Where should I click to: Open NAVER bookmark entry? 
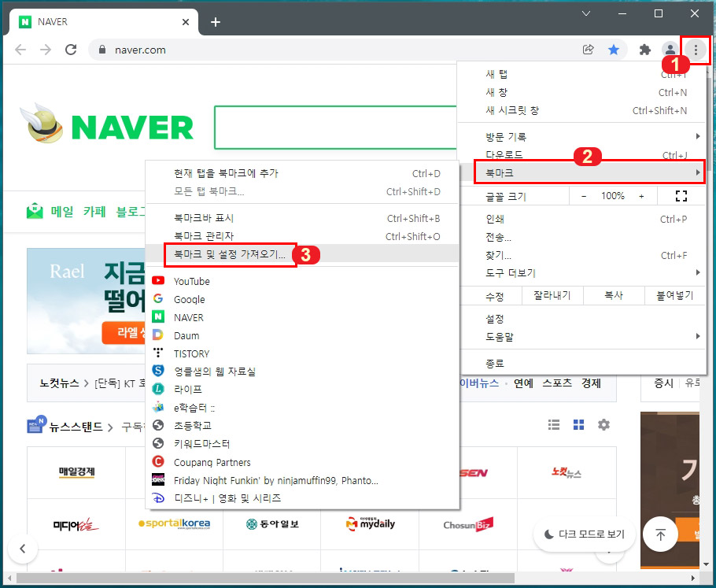tap(301, 317)
